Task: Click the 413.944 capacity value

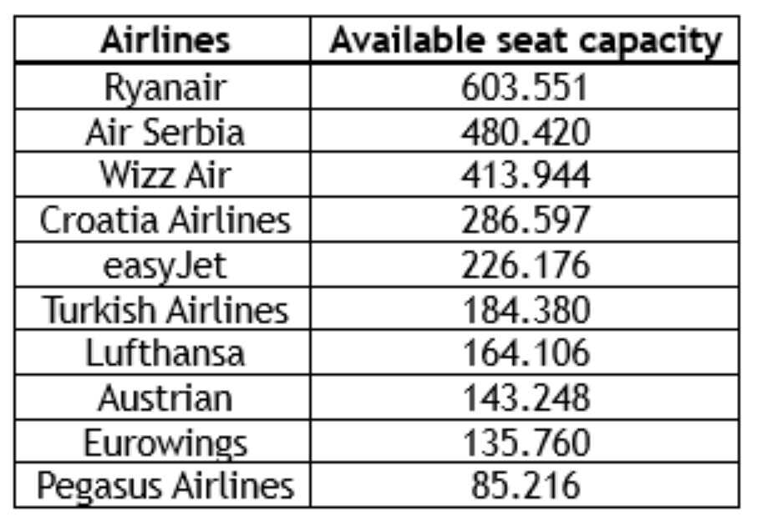Action: pyautogui.click(x=526, y=175)
